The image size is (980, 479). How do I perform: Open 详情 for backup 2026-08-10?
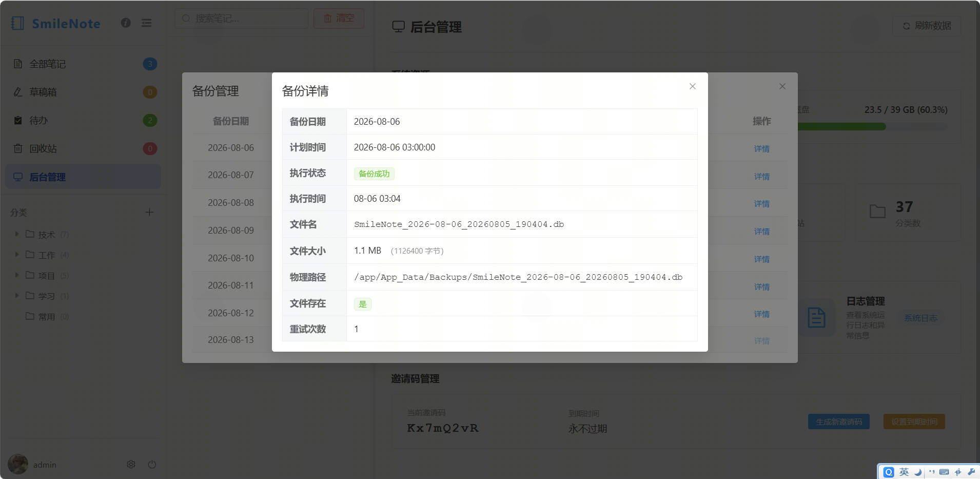[761, 259]
